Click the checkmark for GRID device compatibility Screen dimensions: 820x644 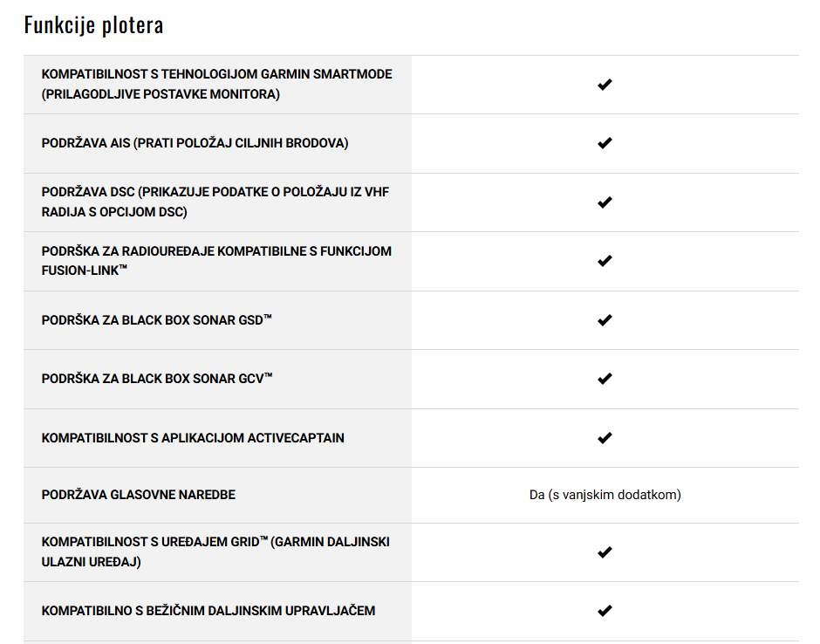605,552
